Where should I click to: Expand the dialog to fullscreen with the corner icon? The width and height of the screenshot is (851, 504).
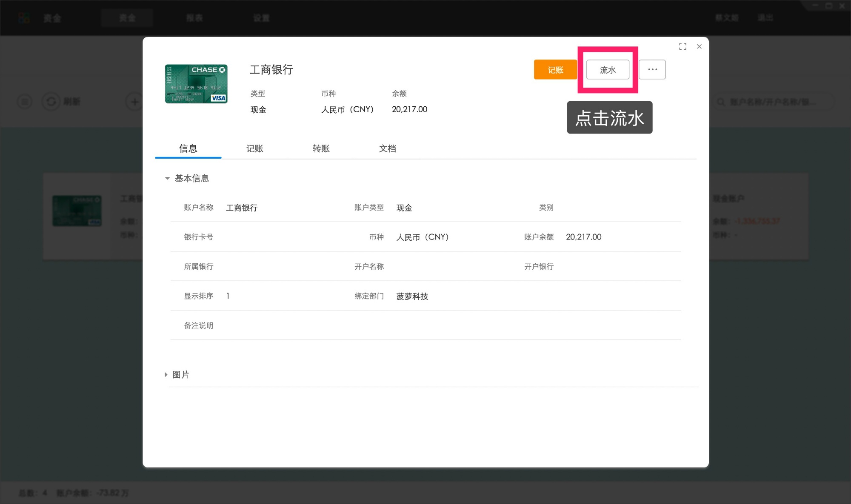(x=683, y=46)
